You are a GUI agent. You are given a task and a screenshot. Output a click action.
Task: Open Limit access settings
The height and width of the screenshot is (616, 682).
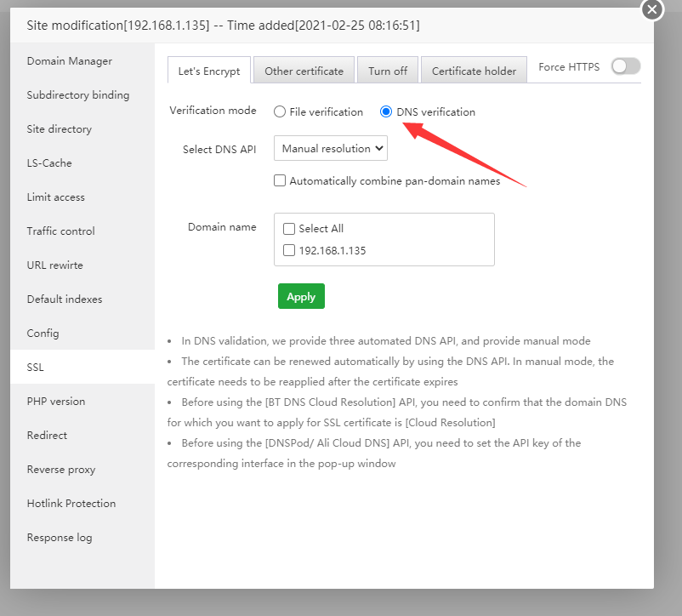point(82,197)
